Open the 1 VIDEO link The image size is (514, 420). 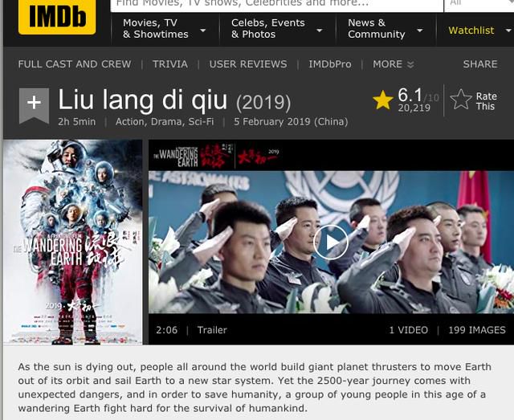click(x=409, y=330)
